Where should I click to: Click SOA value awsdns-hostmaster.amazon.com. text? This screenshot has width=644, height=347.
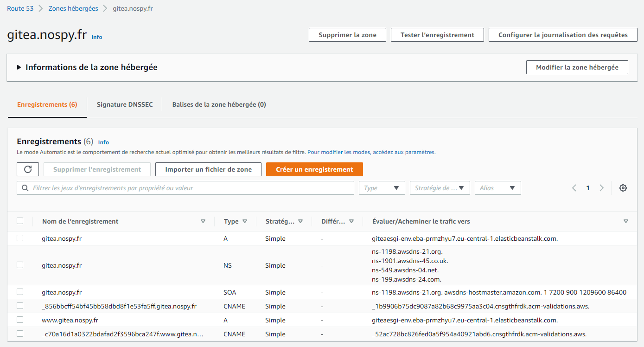[x=493, y=292]
